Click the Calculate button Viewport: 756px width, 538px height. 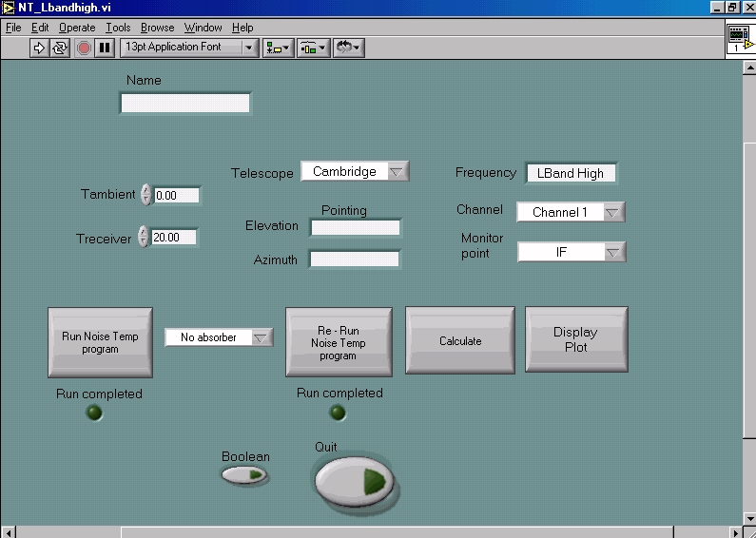460,340
